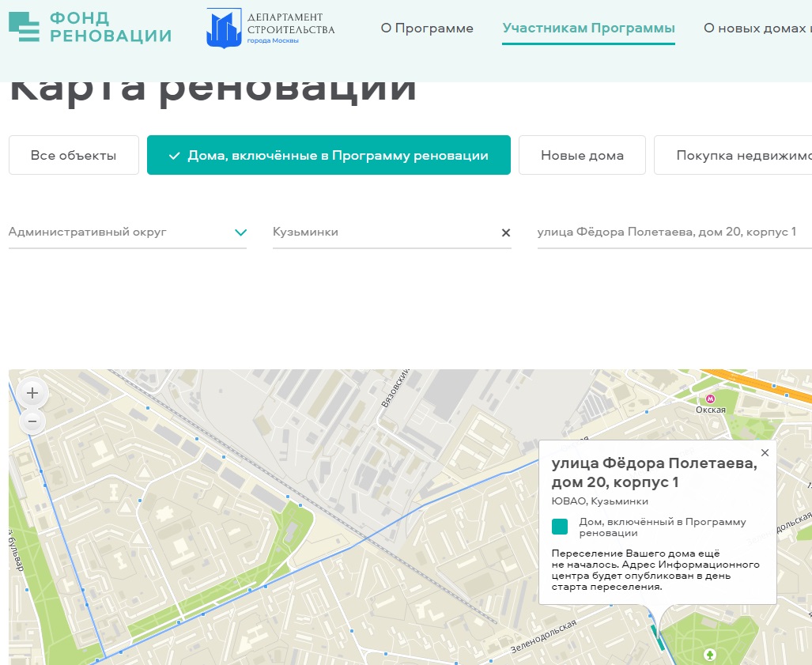
Task: Select the Покупка недвижимости filter
Action: [733, 155]
